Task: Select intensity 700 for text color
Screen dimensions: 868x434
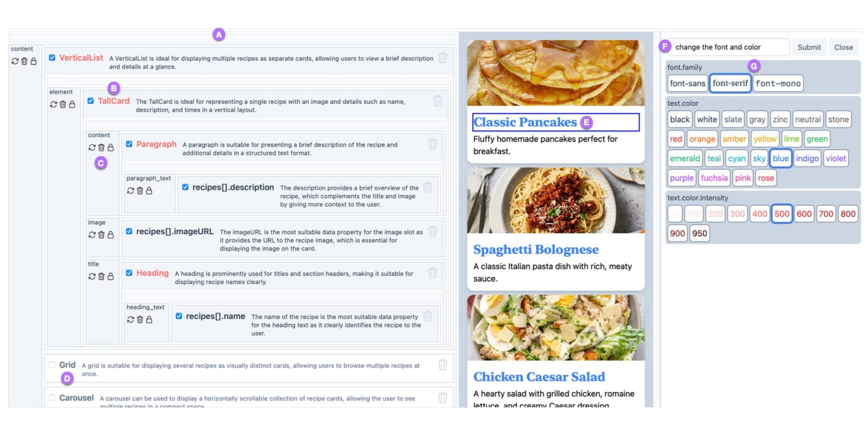Action: point(826,214)
